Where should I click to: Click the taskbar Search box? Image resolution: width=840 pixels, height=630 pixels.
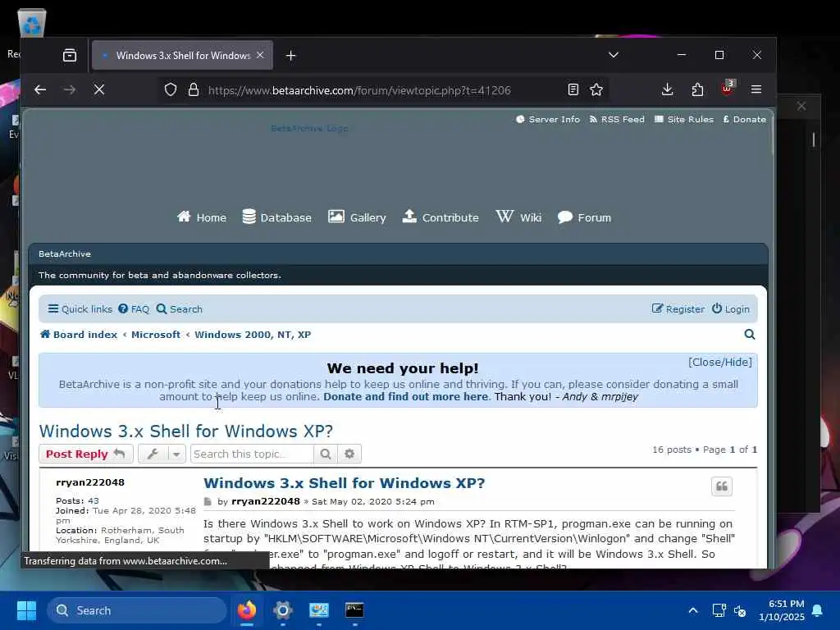(x=137, y=610)
